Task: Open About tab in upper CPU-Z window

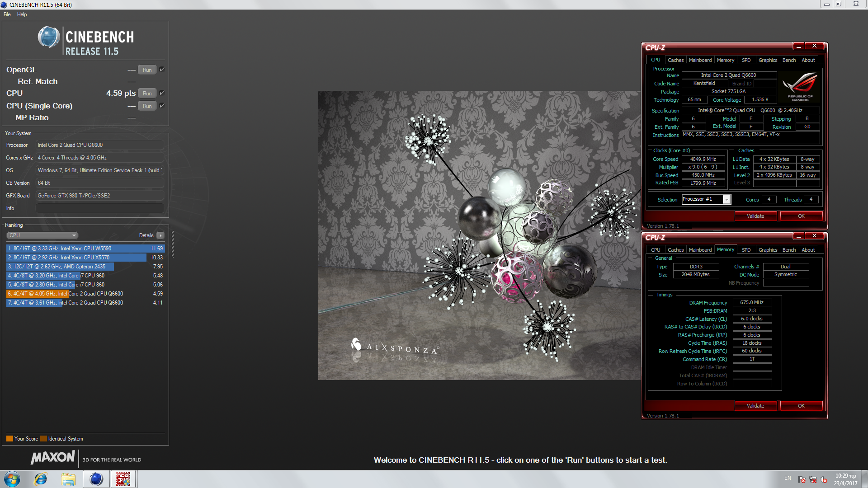Action: (x=808, y=60)
